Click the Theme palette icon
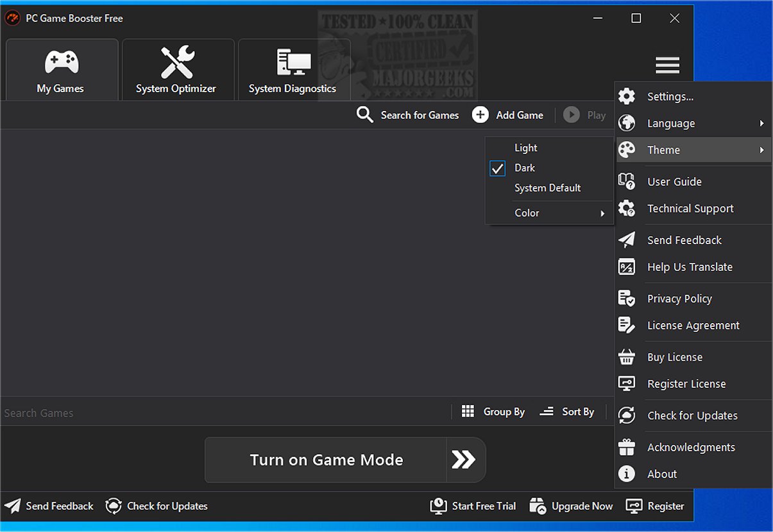 pyautogui.click(x=627, y=150)
